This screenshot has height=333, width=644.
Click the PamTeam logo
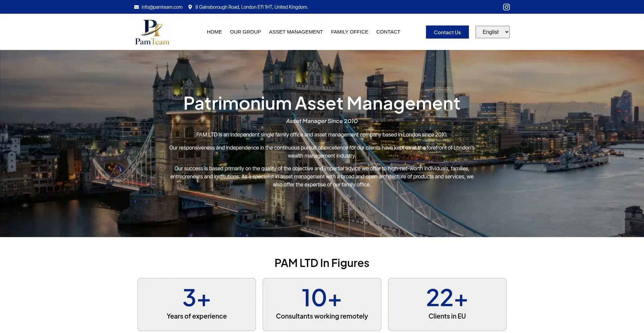point(152,32)
